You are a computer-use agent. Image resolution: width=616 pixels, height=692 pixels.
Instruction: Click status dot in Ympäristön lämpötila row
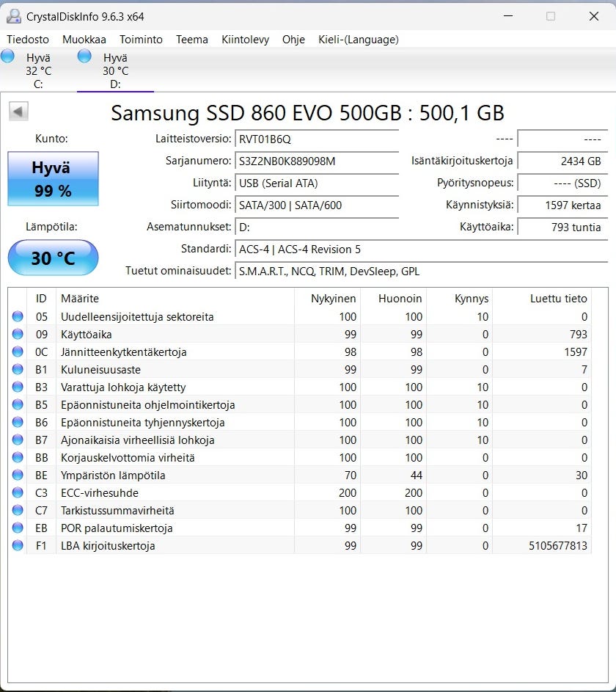[18, 475]
